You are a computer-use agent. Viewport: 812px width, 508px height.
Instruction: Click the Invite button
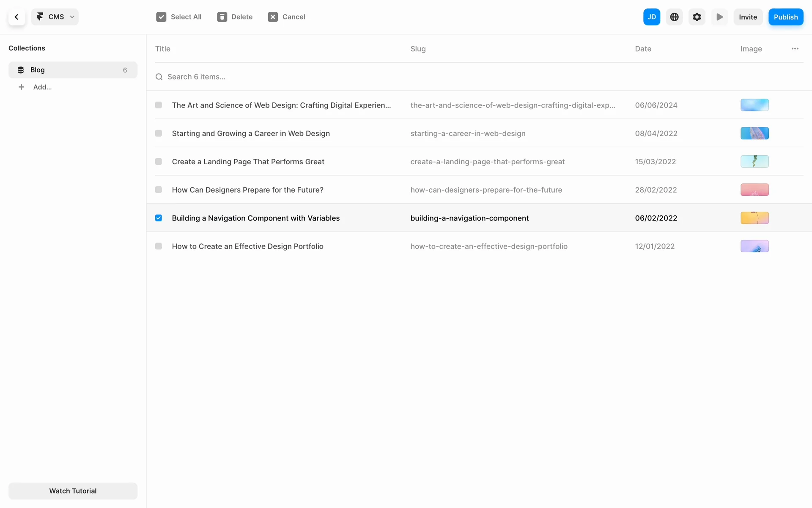click(748, 17)
